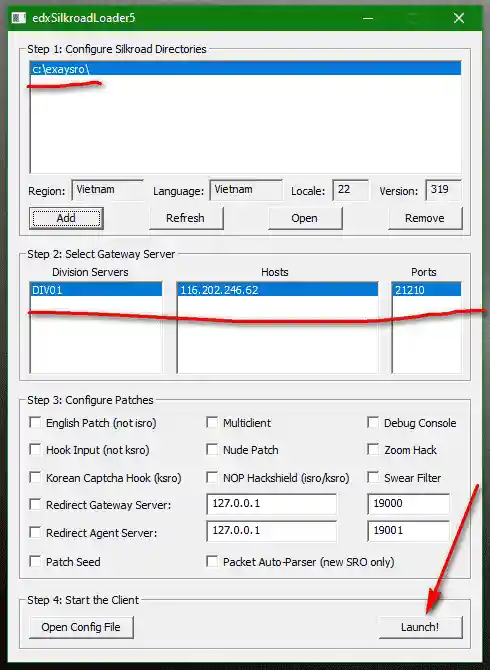Enable the Debug Console checkbox

373,423
